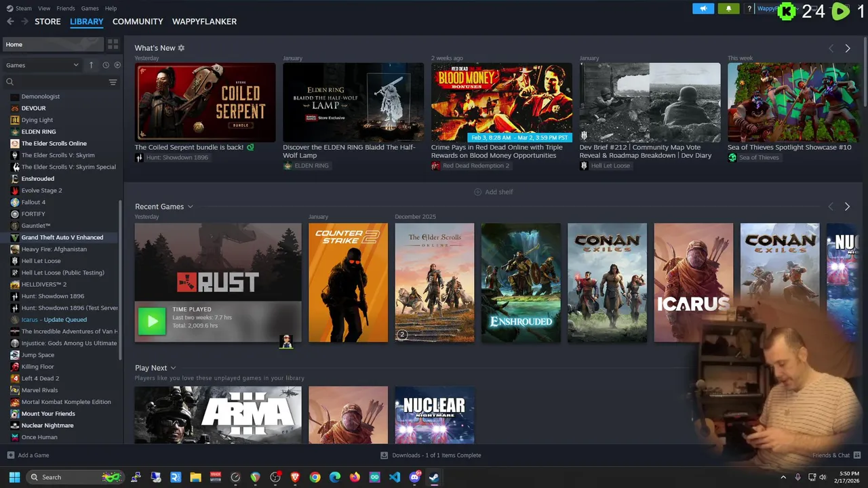Show hidden system tray icons chevron
The height and width of the screenshot is (488, 868).
coord(783,477)
